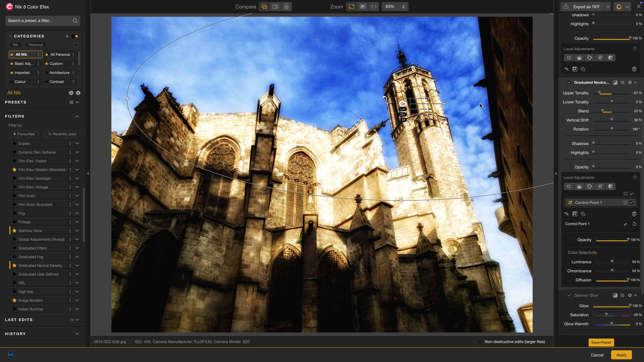Screen dimensions: 644x362
Task: Disable the Glamour Glow filter checkbox
Action: (569, 295)
